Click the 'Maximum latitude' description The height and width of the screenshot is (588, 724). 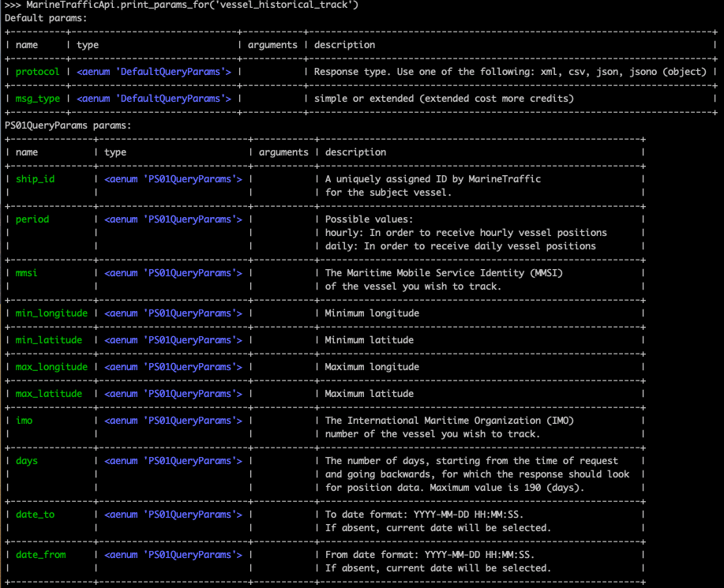(x=369, y=394)
